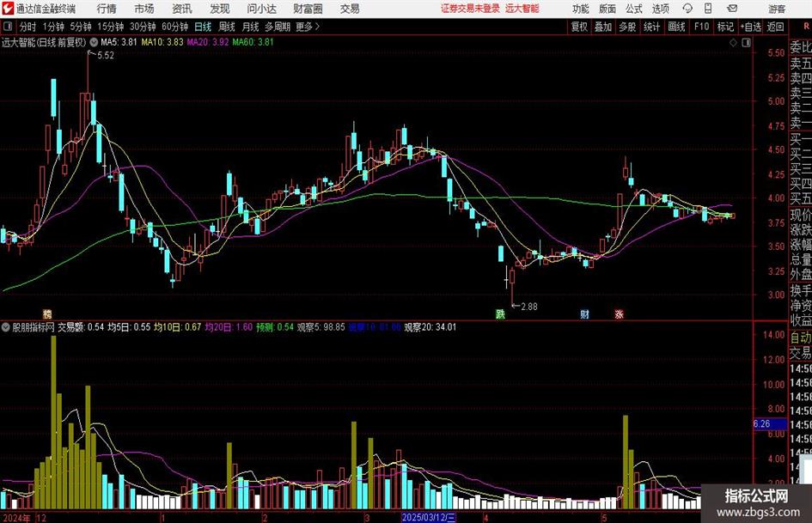Click the 交易额: 0.54 value
The height and width of the screenshot is (523, 812).
tap(81, 327)
